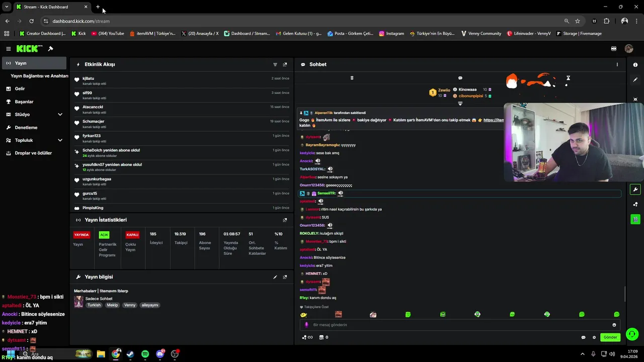Open Discord from the taskbar
The height and width of the screenshot is (362, 644).
(x=160, y=354)
